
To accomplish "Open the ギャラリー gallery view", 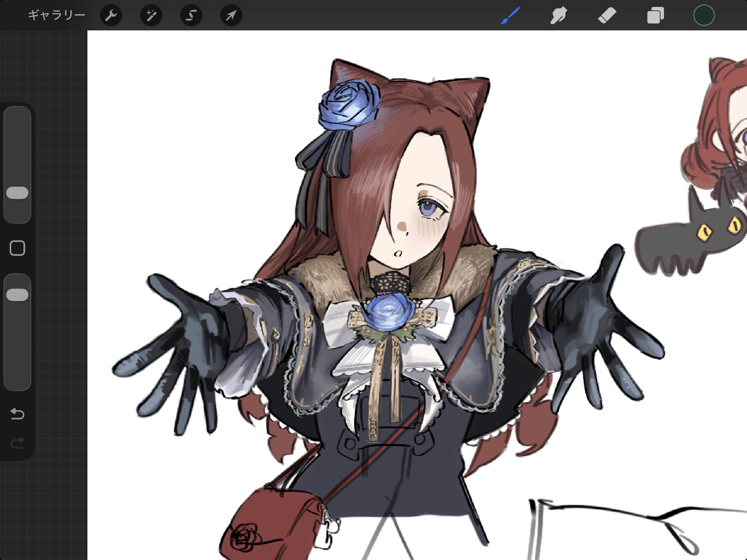I will [x=57, y=15].
